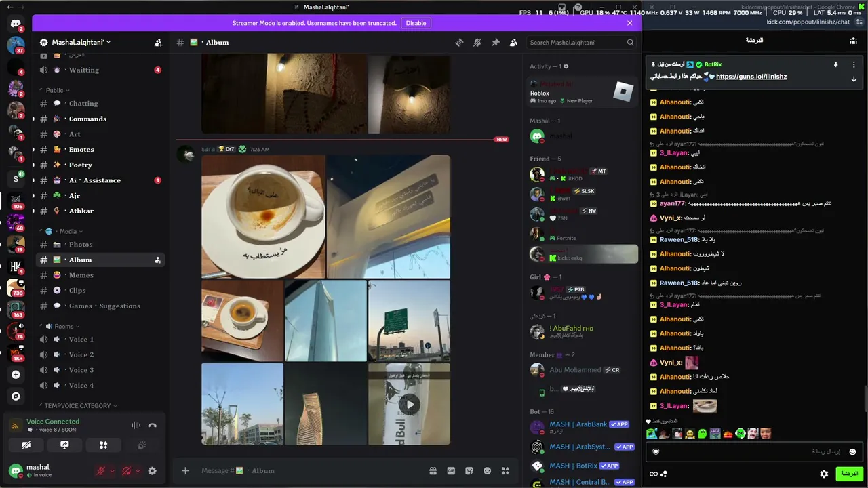
Task: Click the green Kick chat send button
Action: (x=848, y=474)
